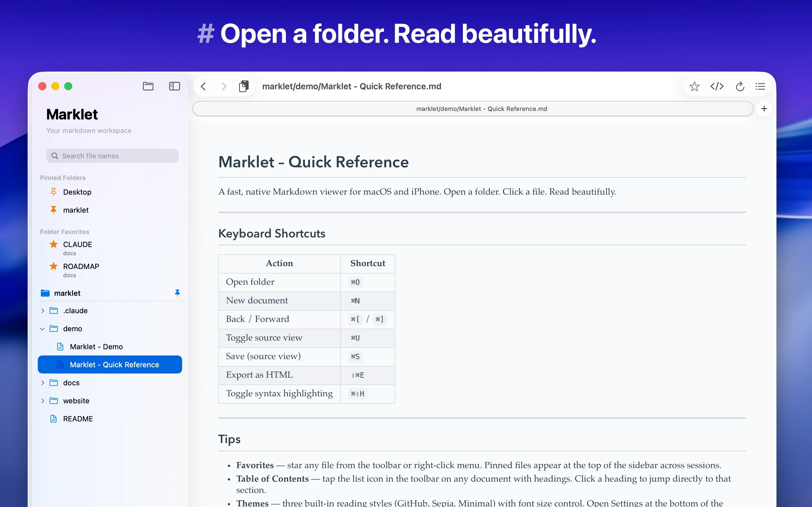Go forward with the right chevron
This screenshot has width=812, height=507.
224,86
